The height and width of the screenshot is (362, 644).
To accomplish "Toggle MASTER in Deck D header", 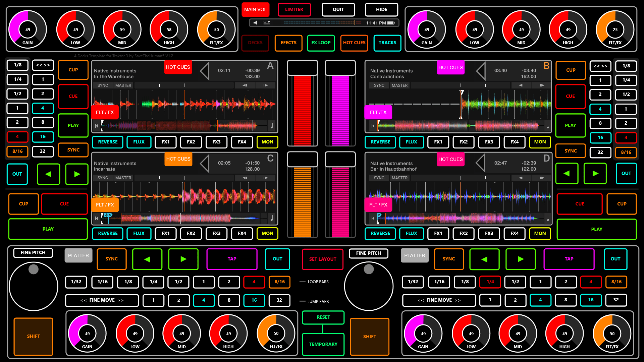I will tap(399, 178).
